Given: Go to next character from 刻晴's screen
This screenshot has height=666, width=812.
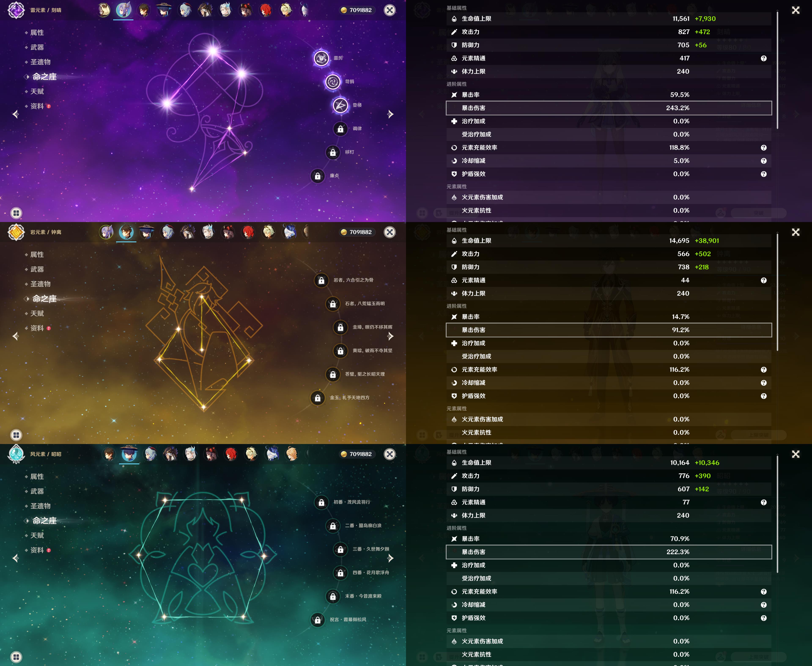Looking at the screenshot, I should 390,114.
